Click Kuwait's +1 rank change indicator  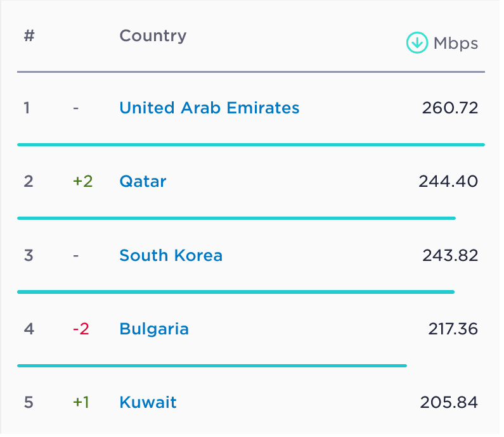(x=81, y=403)
